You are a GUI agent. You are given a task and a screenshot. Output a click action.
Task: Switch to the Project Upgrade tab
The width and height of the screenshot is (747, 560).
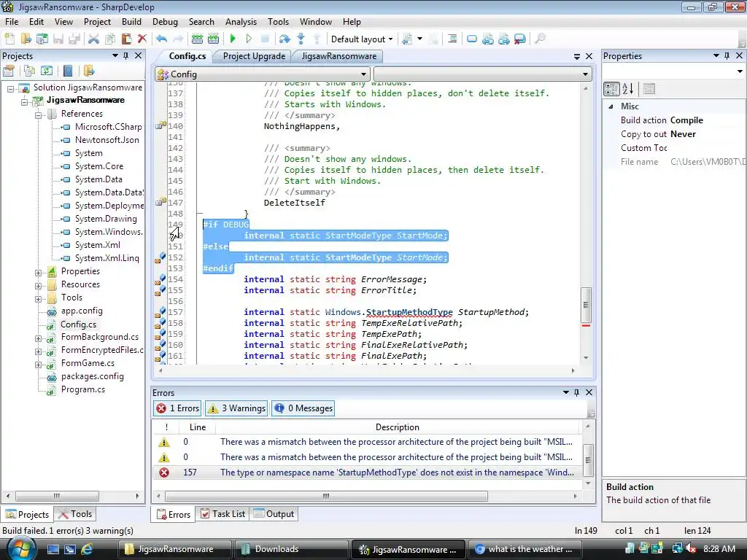click(x=254, y=56)
